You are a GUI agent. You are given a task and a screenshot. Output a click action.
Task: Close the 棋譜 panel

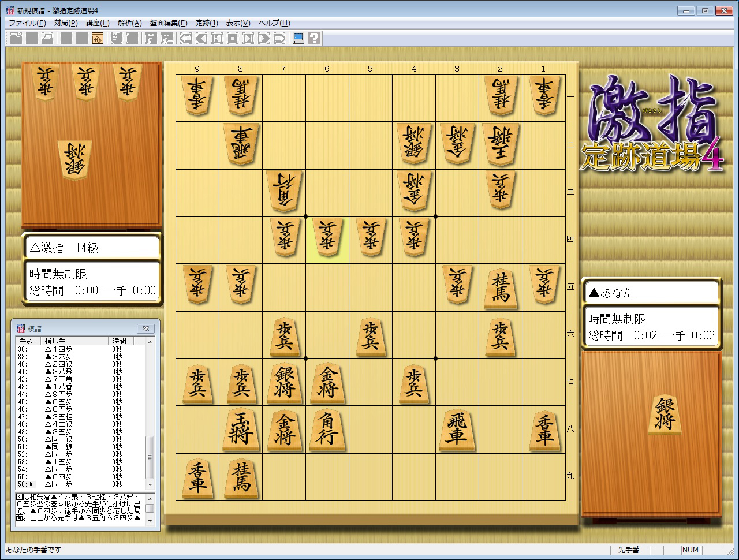coord(145,328)
